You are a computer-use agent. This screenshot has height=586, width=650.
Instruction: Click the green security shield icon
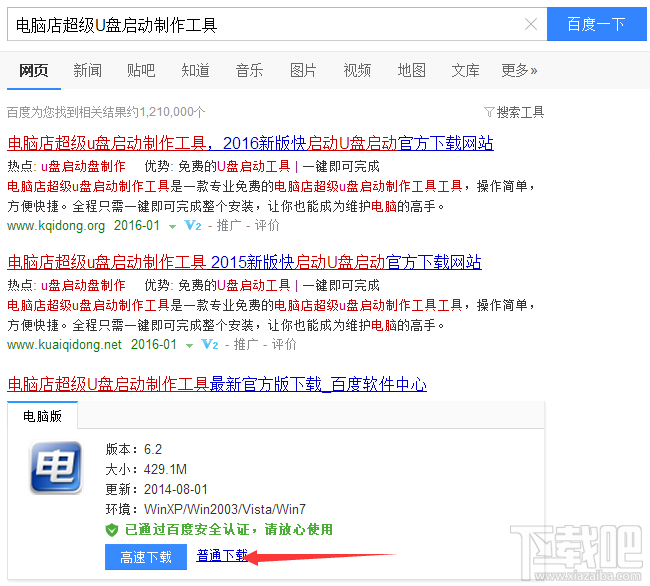(x=112, y=530)
